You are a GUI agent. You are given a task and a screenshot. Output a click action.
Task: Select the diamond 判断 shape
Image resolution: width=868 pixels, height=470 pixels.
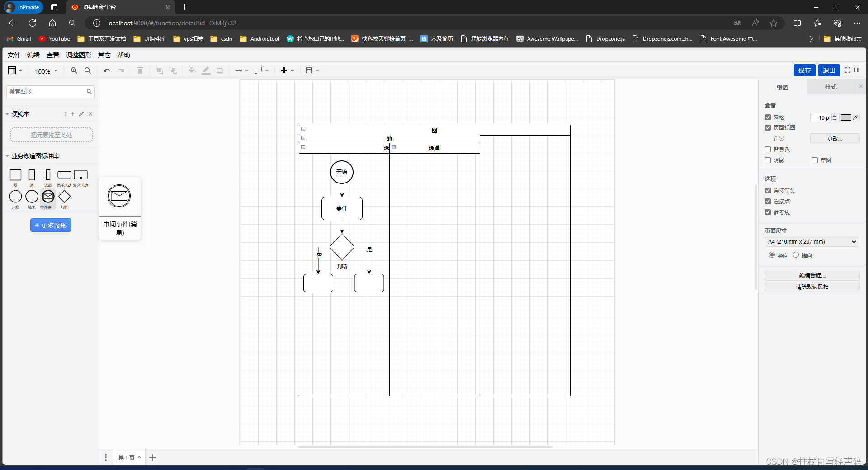click(64, 197)
